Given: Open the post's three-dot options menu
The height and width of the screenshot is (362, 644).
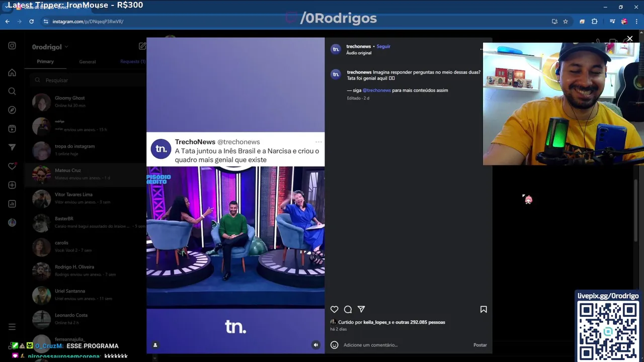Looking at the screenshot, I should (481, 49).
